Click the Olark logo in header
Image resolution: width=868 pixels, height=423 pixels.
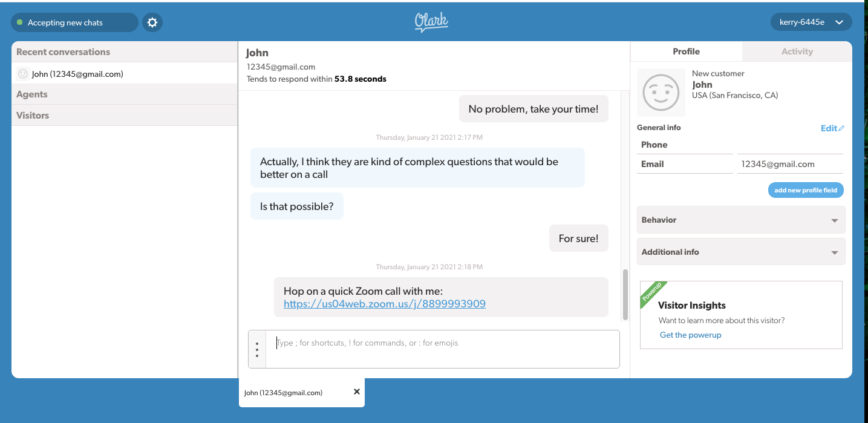tap(431, 22)
